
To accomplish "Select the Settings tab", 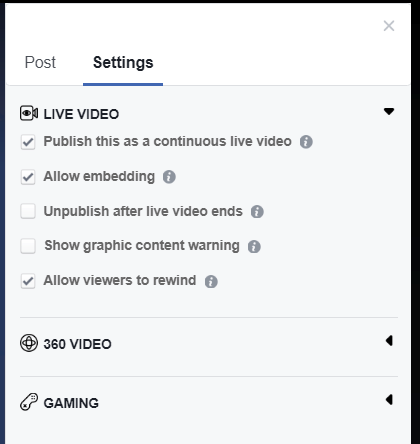I will pos(123,62).
